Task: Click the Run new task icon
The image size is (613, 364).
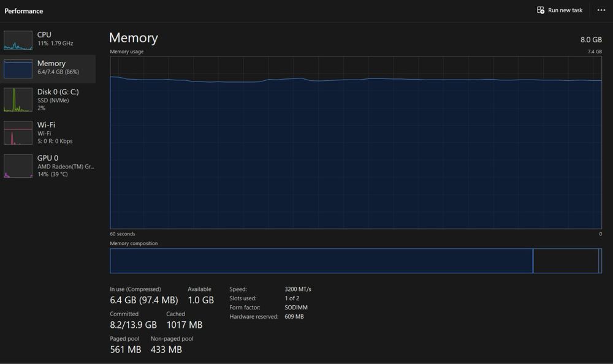Action: [540, 10]
